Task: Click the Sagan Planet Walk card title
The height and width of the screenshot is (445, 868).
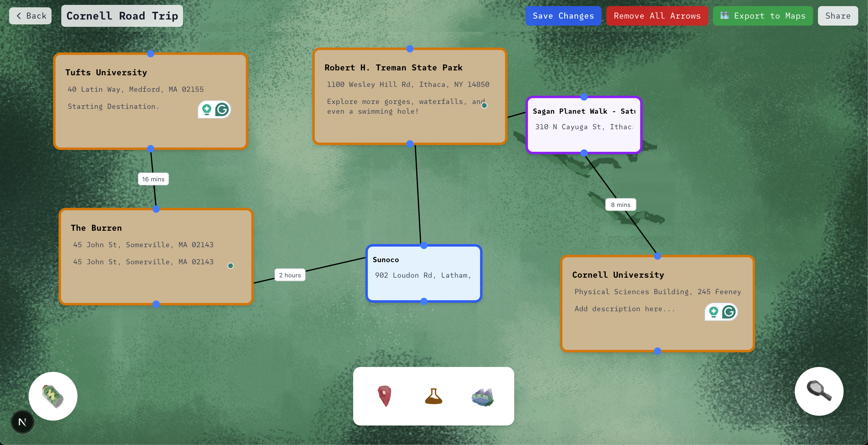Action: tap(584, 111)
